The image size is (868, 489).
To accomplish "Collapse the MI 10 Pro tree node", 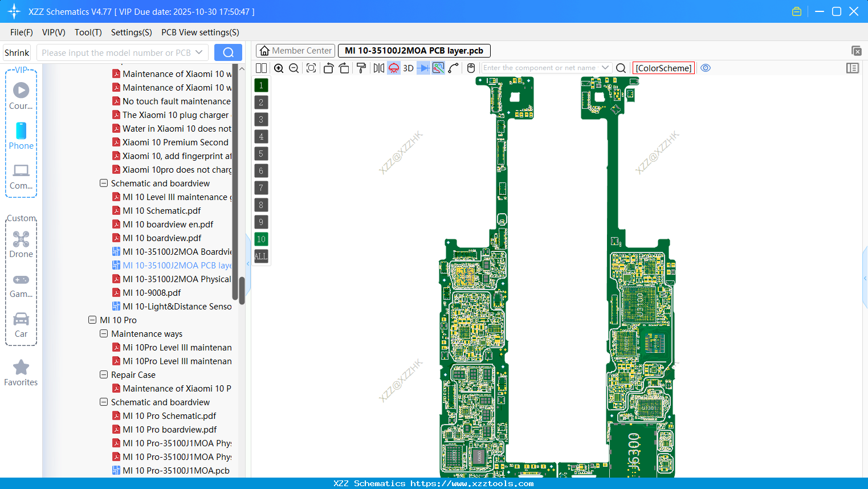I will [92, 320].
